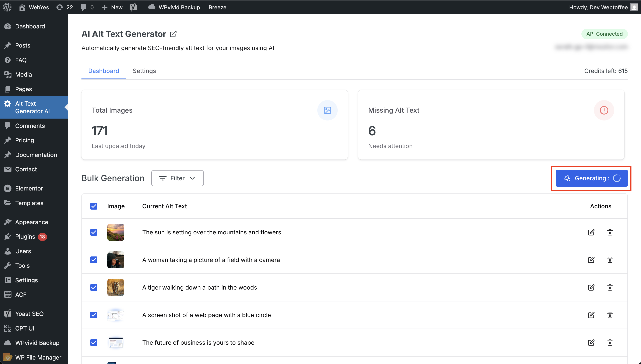641x364 pixels.
Task: Switch to the plugin Settings tab
Action: tap(144, 71)
